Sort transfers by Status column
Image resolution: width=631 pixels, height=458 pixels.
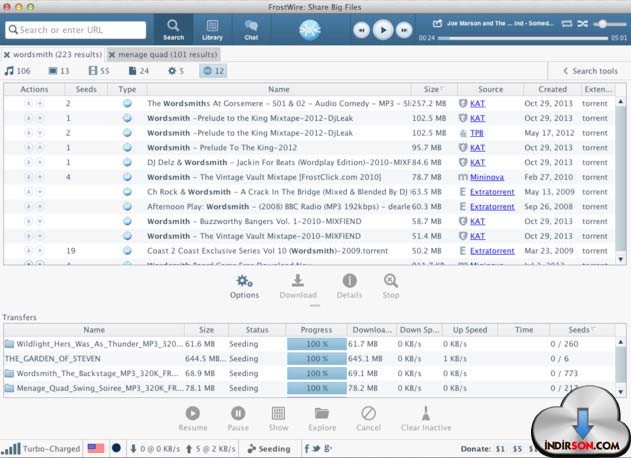(x=257, y=330)
